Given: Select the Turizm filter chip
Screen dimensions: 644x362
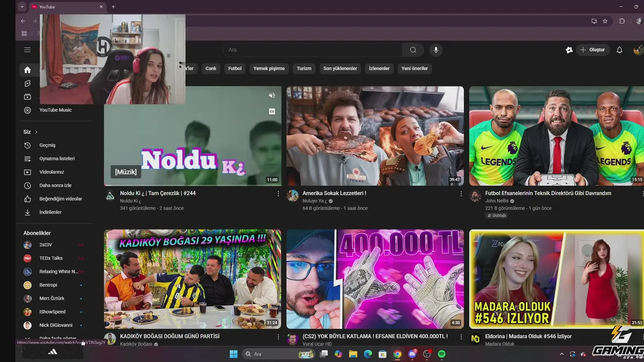Looking at the screenshot, I should (304, 68).
